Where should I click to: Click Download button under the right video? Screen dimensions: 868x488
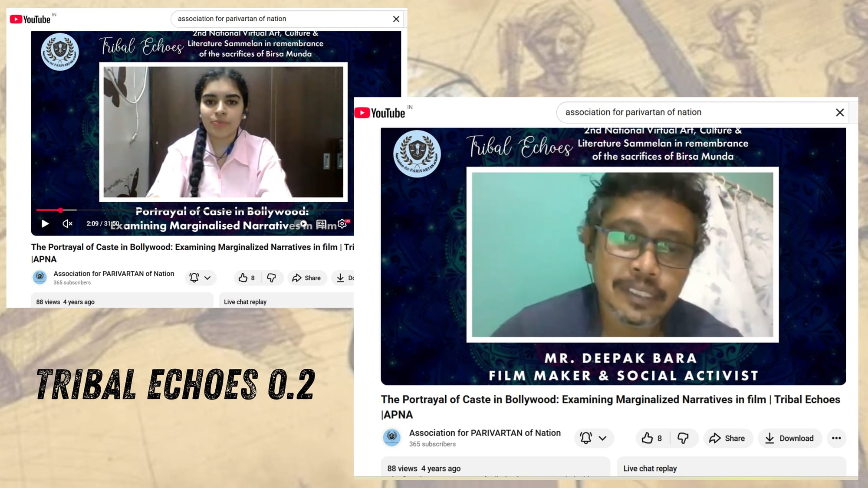click(789, 438)
